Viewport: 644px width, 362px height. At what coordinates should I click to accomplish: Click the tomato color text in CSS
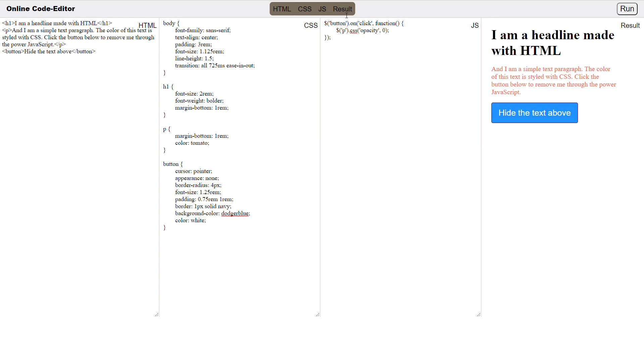click(199, 143)
